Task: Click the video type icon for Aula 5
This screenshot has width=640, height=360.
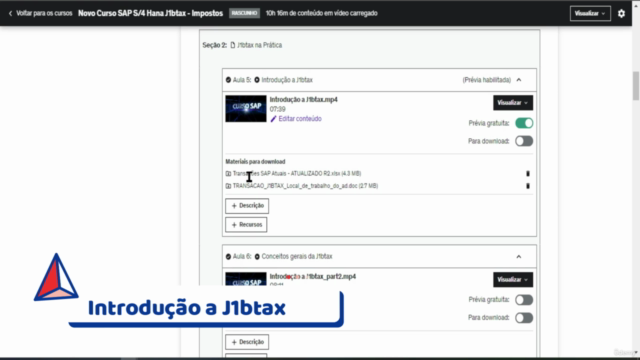Action: pyautogui.click(x=257, y=80)
